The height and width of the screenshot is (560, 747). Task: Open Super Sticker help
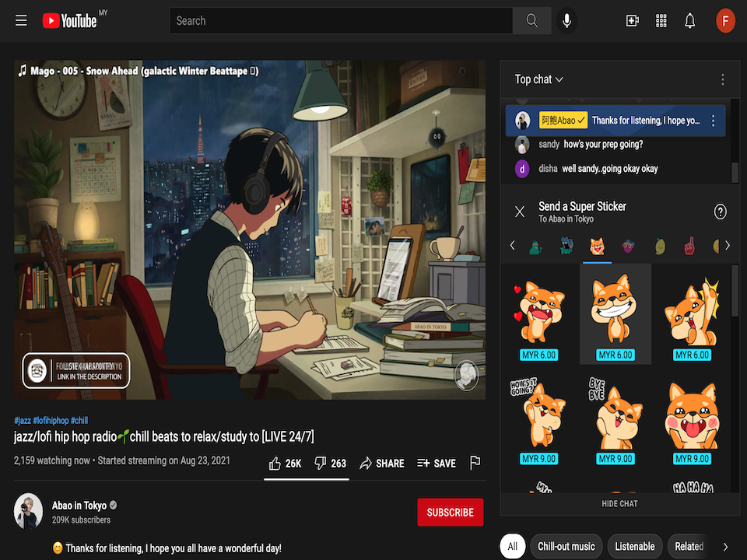(x=721, y=212)
